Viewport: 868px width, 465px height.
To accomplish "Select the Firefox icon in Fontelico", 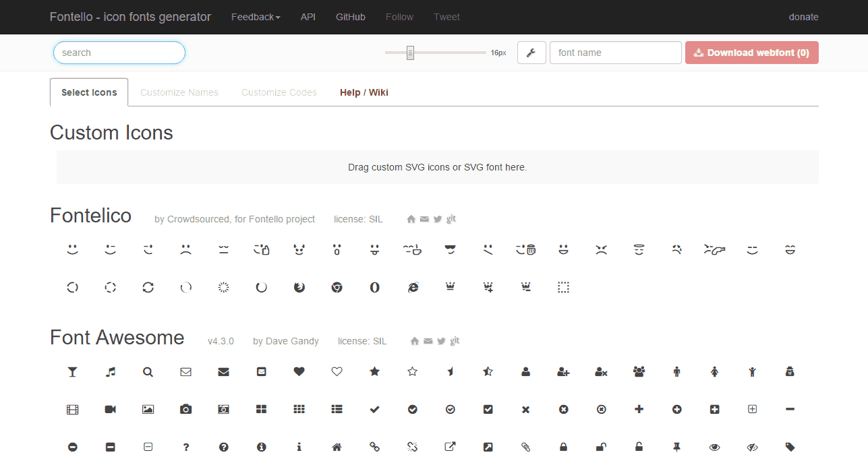I will click(299, 288).
